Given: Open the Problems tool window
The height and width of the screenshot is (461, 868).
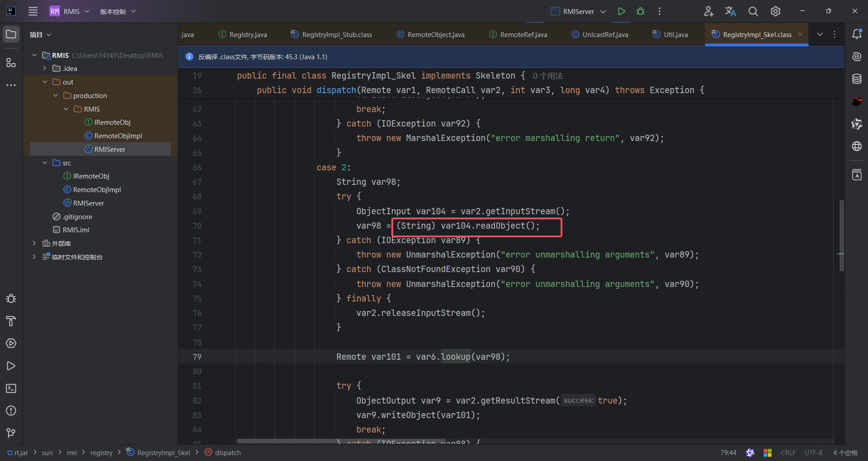Looking at the screenshot, I should click(11, 410).
